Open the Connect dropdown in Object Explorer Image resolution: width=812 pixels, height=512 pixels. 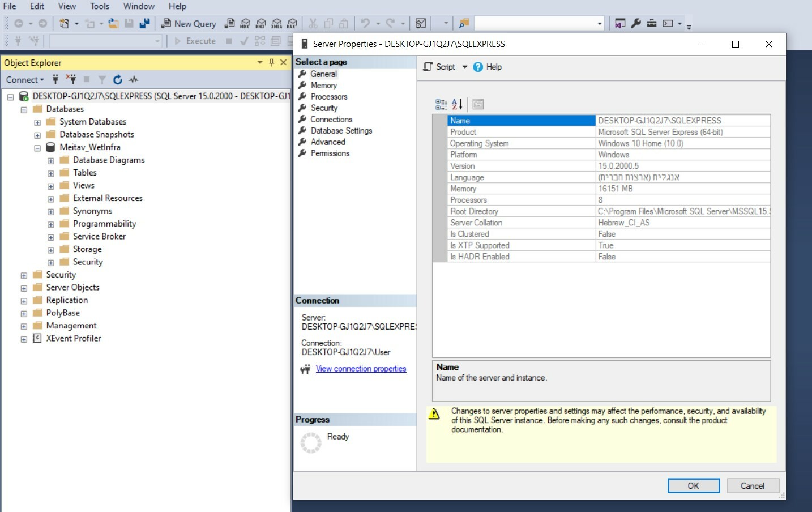pos(25,80)
